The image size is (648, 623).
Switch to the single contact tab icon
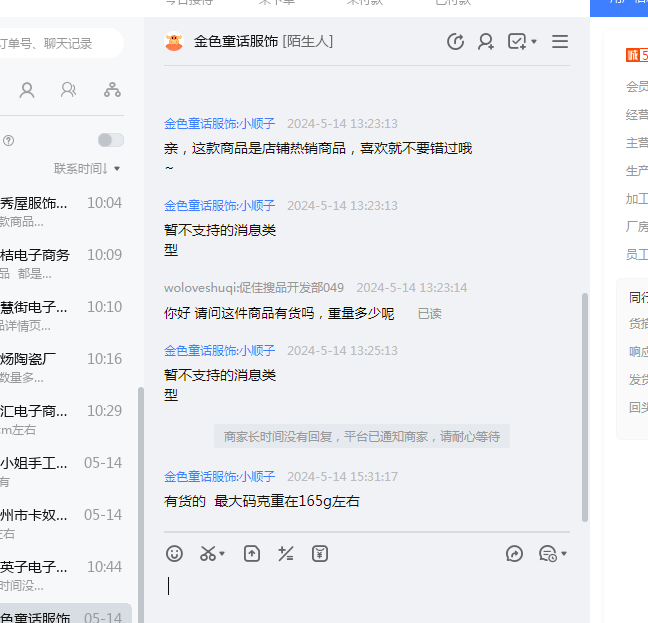tap(27, 90)
